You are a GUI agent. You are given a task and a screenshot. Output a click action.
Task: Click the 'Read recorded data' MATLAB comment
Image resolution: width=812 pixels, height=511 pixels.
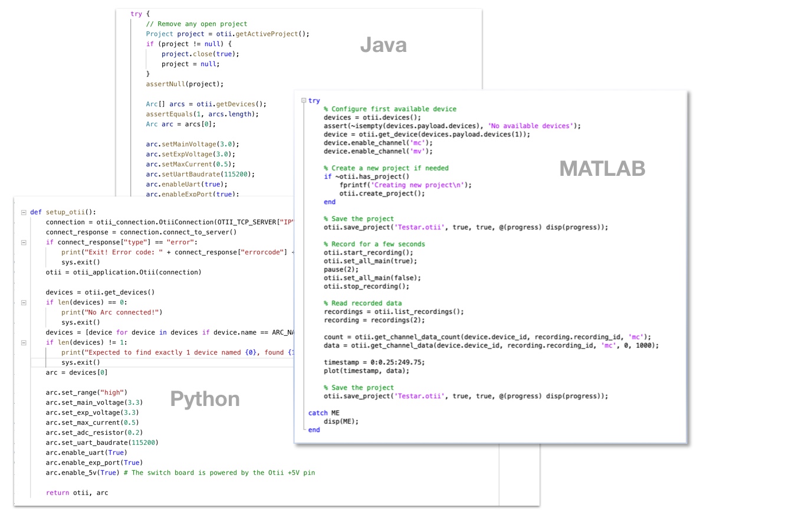point(363,303)
